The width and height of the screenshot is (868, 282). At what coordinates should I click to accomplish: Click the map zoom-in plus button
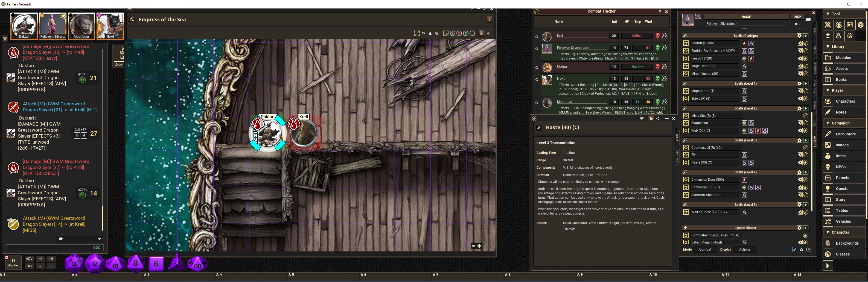[x=479, y=246]
